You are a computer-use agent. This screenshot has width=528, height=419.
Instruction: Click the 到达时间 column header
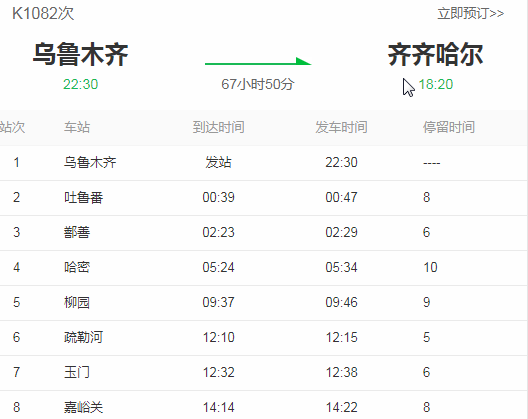tap(219, 127)
